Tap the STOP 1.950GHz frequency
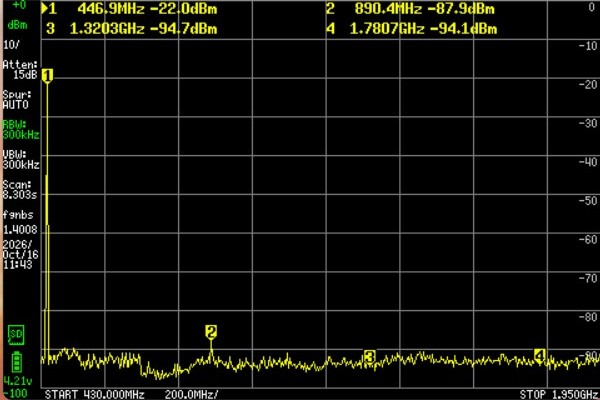 point(559,394)
